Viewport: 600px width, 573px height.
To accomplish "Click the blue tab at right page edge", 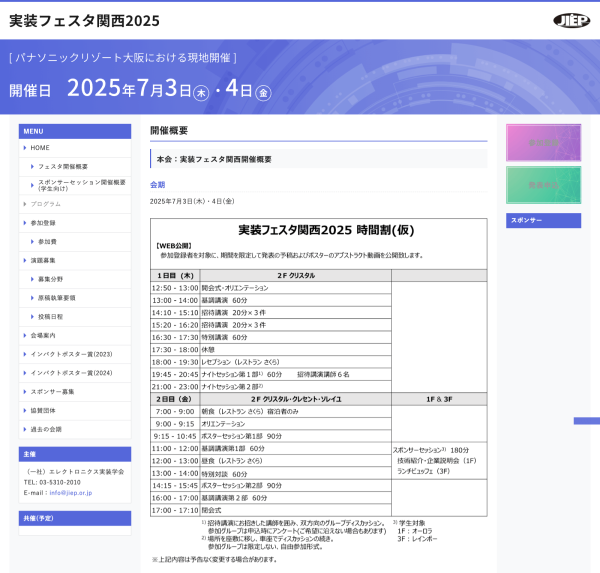I will click(587, 421).
